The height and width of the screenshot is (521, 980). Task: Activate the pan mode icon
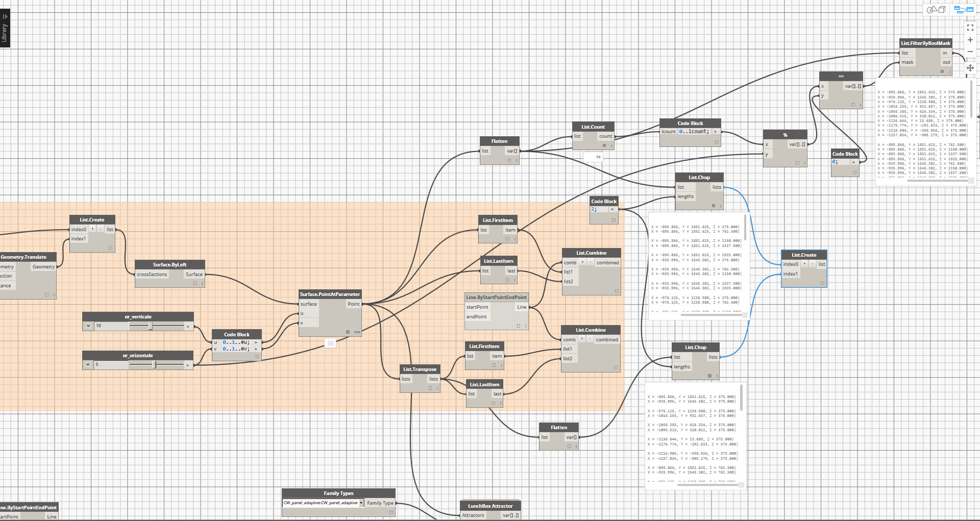tap(970, 67)
